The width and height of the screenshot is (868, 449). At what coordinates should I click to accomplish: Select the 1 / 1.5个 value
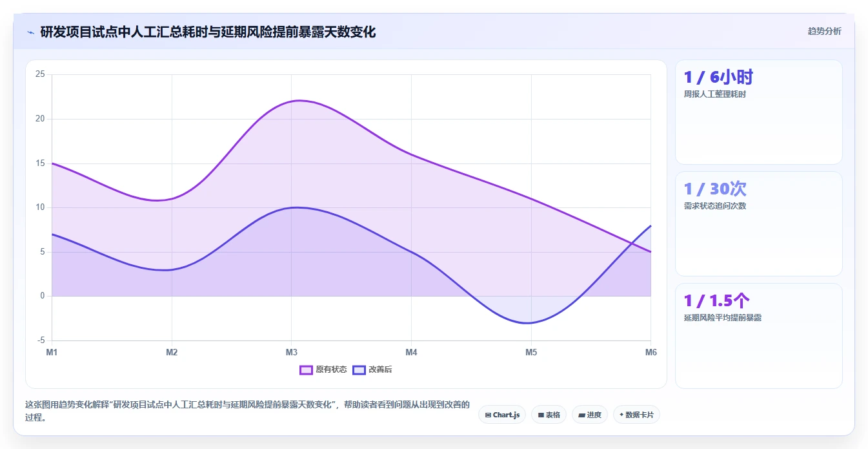pos(716,300)
